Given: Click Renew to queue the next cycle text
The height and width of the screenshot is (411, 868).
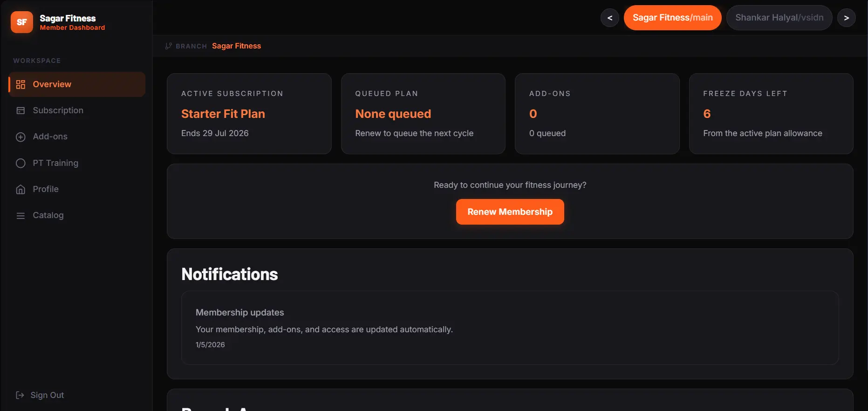Looking at the screenshot, I should (x=414, y=133).
